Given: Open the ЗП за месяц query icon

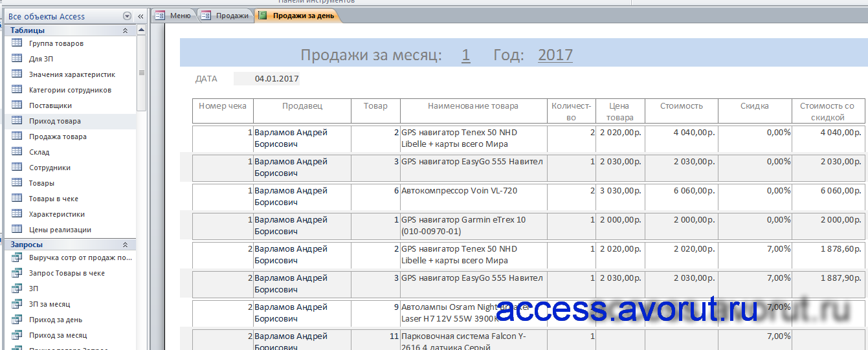Looking at the screenshot, I should click(17, 304).
